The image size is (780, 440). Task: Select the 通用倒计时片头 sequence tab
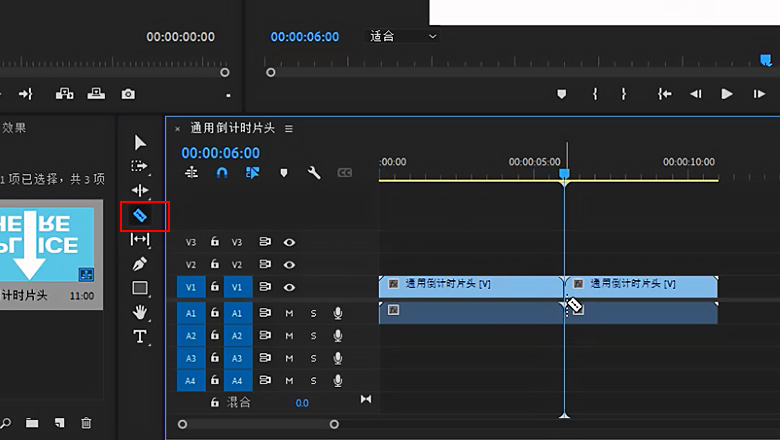pyautogui.click(x=232, y=128)
